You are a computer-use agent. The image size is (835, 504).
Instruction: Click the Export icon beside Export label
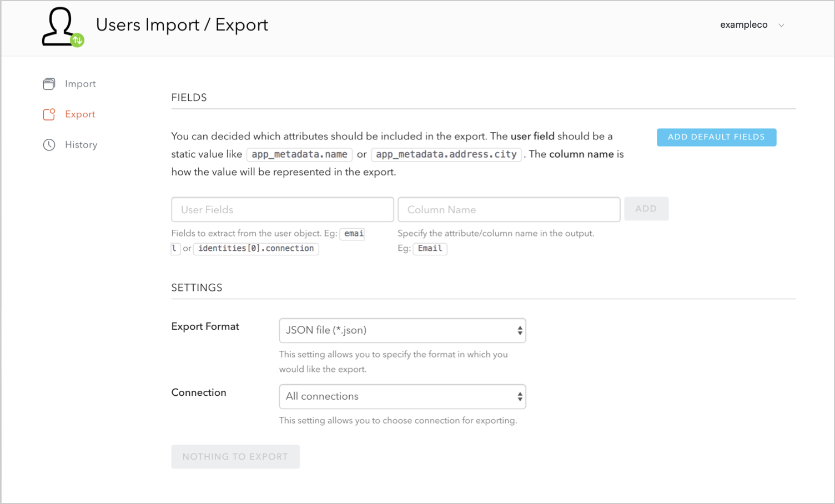(x=49, y=114)
